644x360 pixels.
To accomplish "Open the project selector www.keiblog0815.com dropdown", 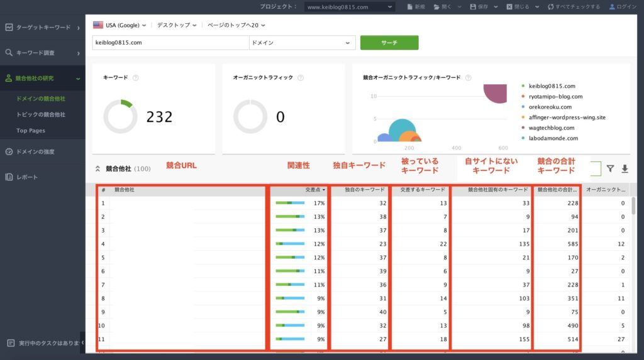I will 350,7.
